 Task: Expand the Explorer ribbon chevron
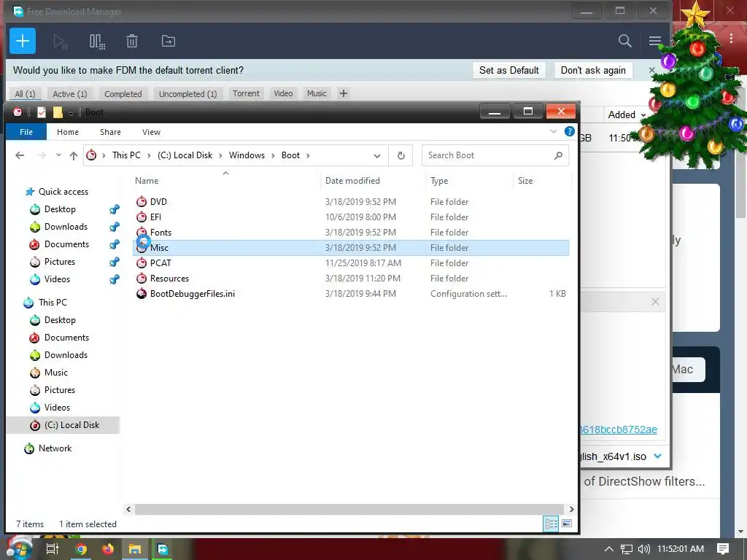554,131
